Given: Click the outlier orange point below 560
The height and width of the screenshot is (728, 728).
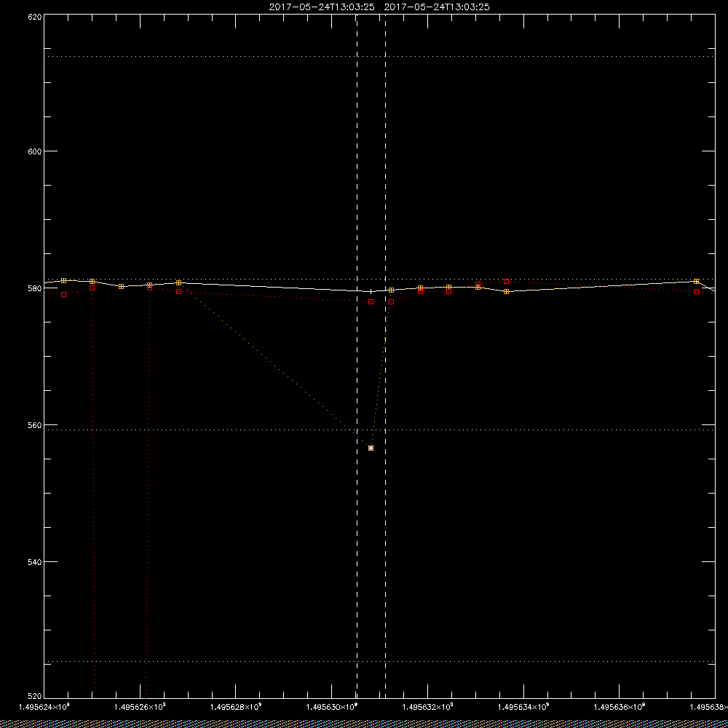Looking at the screenshot, I should coord(371,448).
